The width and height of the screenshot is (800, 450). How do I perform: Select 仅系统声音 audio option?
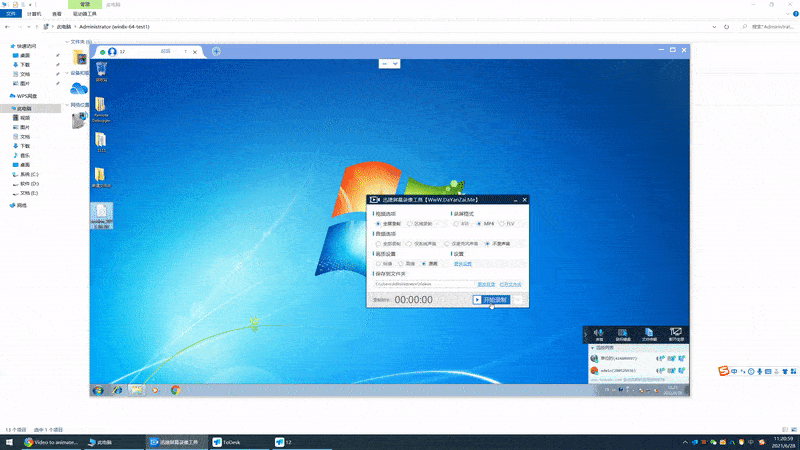pyautogui.click(x=409, y=244)
